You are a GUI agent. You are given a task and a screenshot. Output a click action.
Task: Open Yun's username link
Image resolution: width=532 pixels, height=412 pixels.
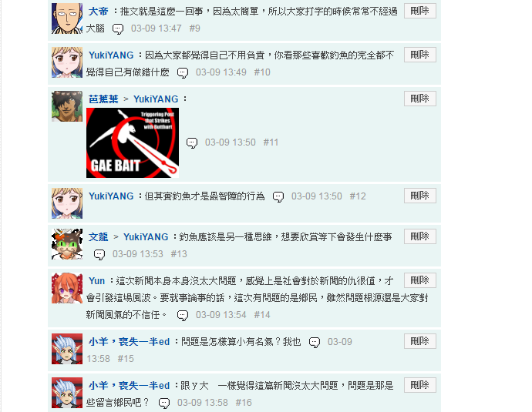96,281
